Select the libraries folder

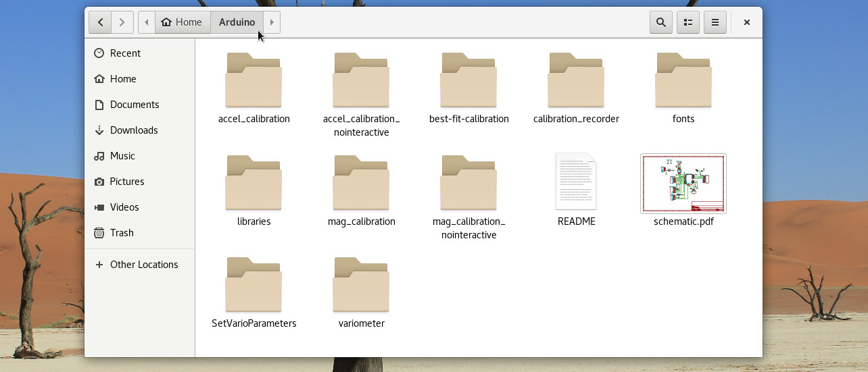(x=254, y=184)
